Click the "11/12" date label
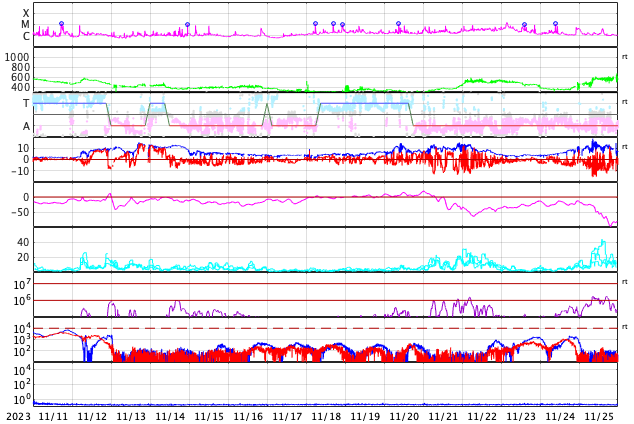 (92, 416)
